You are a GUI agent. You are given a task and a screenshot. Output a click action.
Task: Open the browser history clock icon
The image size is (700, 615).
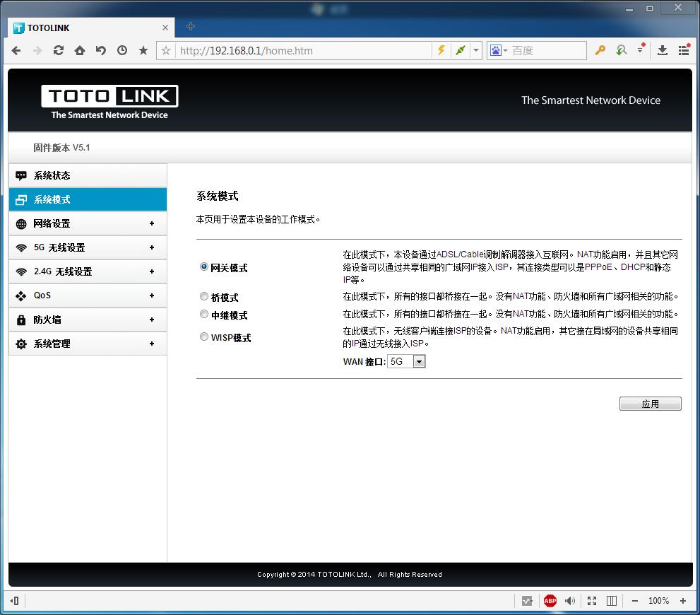pos(122,50)
